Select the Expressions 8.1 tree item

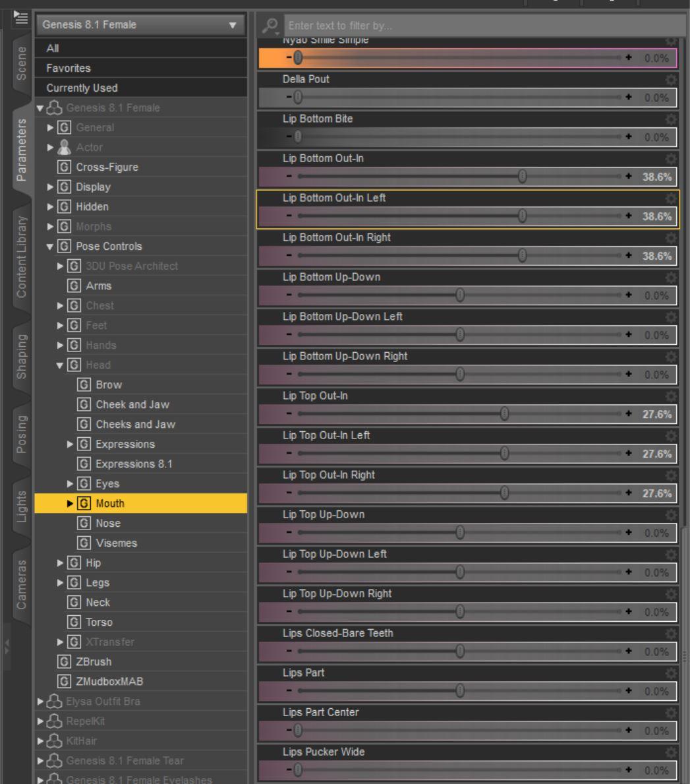tap(134, 464)
